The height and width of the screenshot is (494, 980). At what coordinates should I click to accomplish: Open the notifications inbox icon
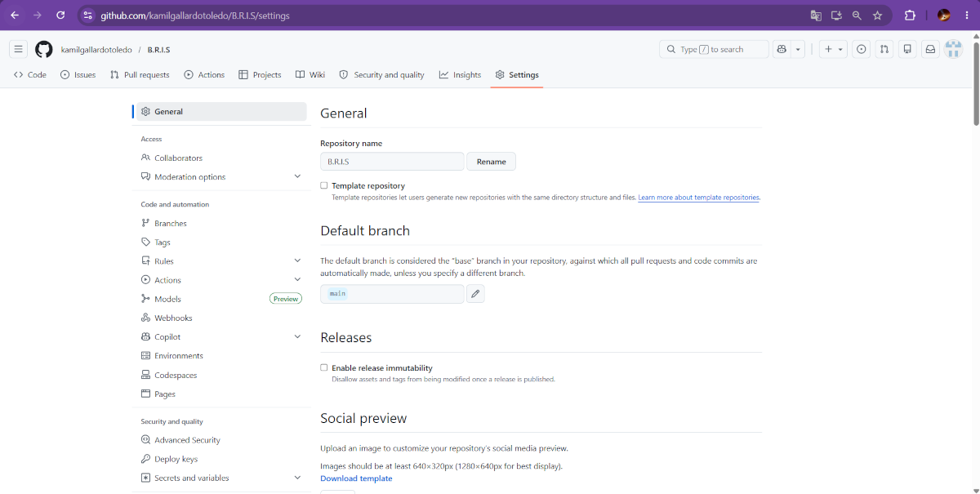[930, 50]
